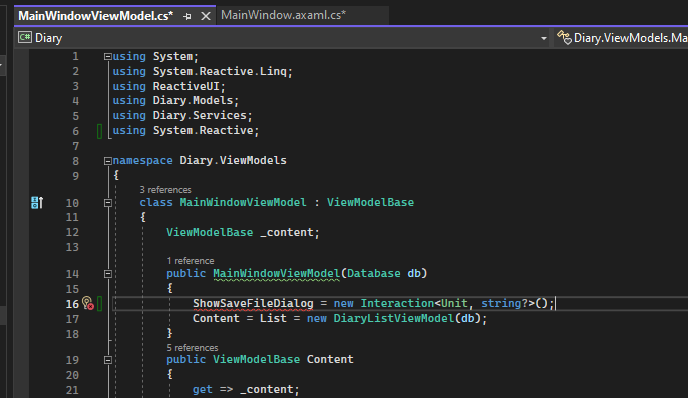Click 'Diary.Models' in using statement
The width and height of the screenshot is (688, 398).
(193, 100)
